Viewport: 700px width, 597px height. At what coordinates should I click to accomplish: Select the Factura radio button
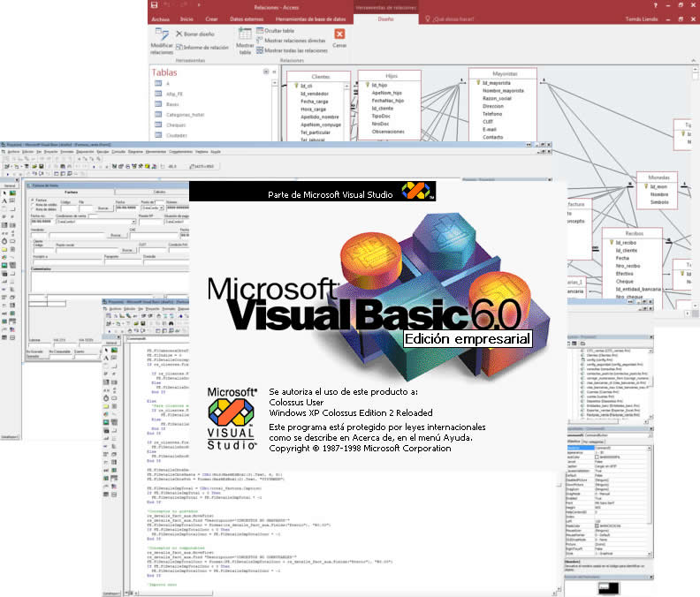coord(32,200)
